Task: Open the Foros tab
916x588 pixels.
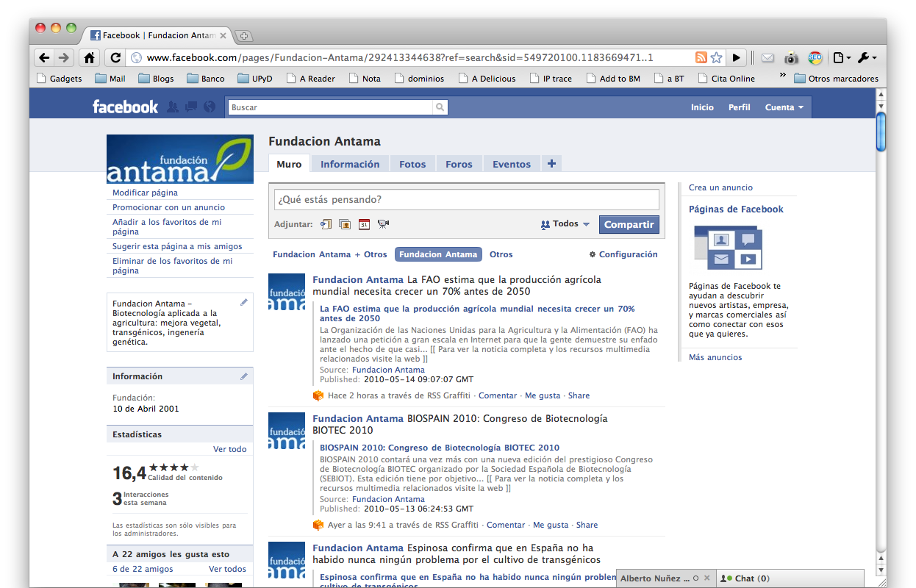Action: (459, 164)
